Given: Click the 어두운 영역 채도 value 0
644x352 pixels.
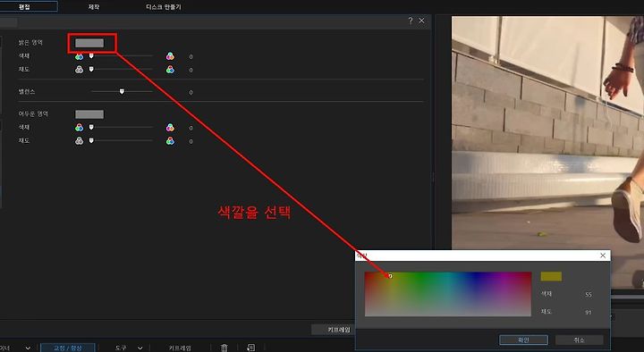Looking at the screenshot, I should pos(191,141).
